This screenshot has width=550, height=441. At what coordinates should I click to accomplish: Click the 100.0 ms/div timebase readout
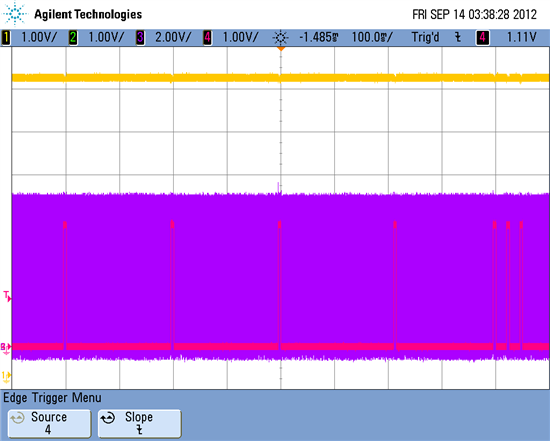tap(372, 37)
